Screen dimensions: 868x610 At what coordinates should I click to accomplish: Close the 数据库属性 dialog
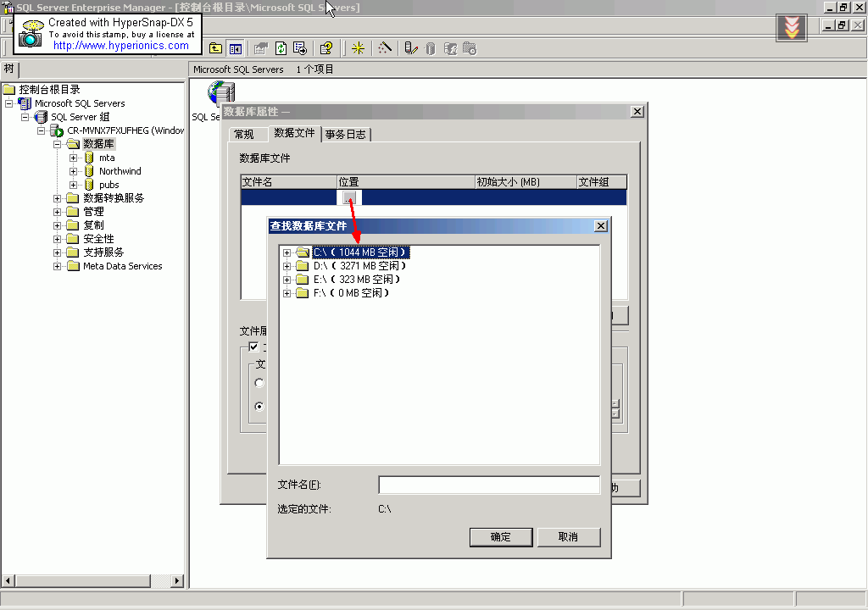click(637, 111)
